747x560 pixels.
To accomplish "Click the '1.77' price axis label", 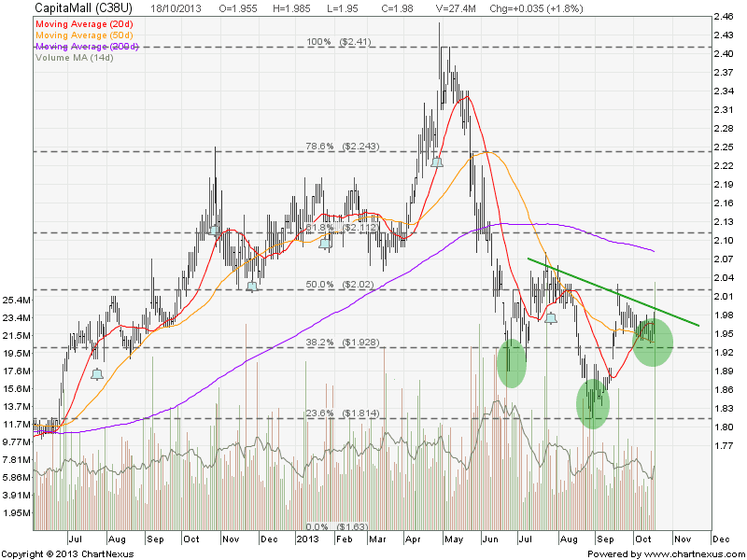I will (x=724, y=446).
